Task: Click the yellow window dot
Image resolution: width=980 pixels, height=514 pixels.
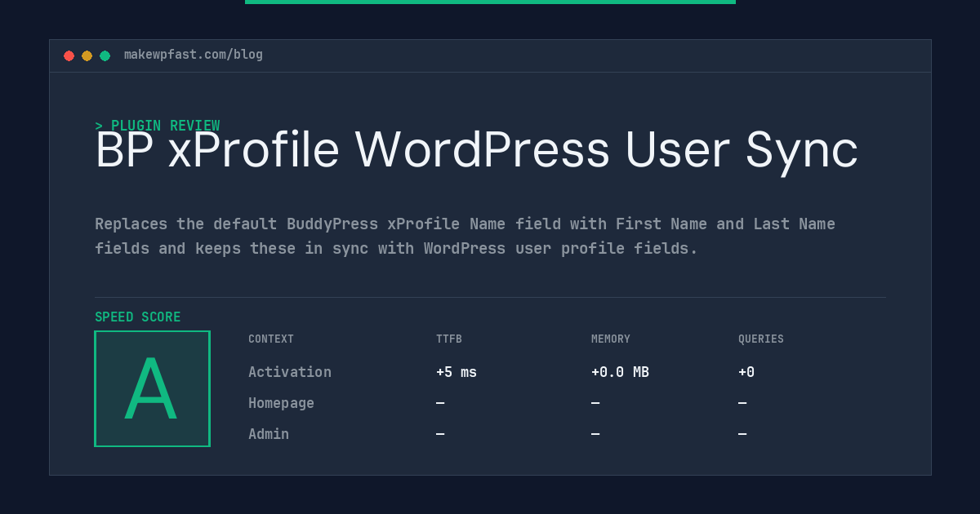Action: pos(87,55)
